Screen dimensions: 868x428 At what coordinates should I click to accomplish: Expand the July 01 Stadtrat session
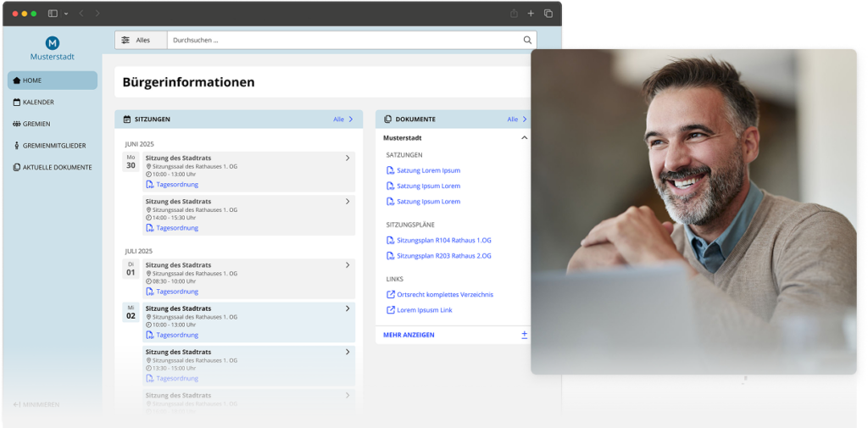(348, 265)
